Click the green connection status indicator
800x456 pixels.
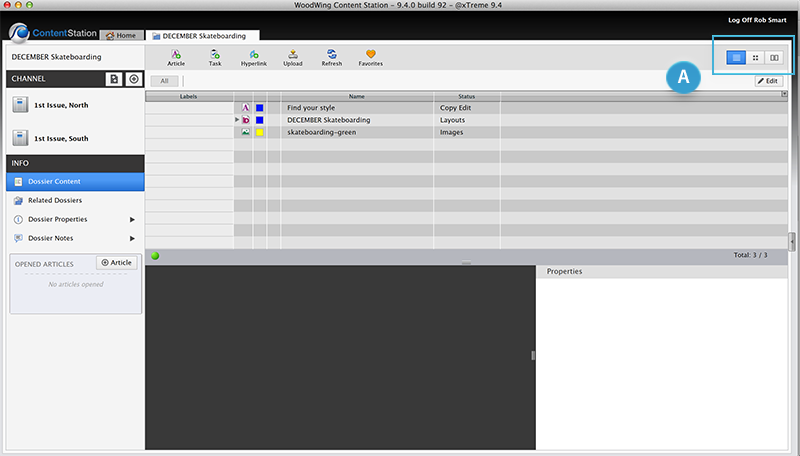tap(155, 256)
